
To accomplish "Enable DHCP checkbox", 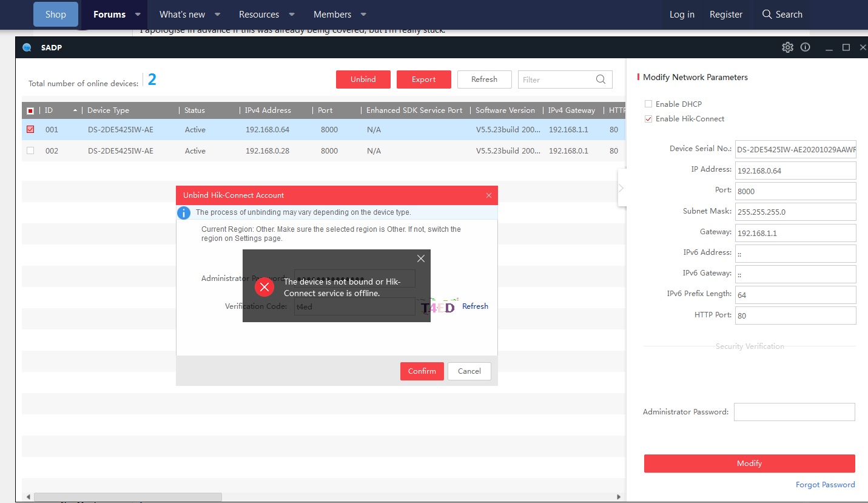I will click(648, 104).
